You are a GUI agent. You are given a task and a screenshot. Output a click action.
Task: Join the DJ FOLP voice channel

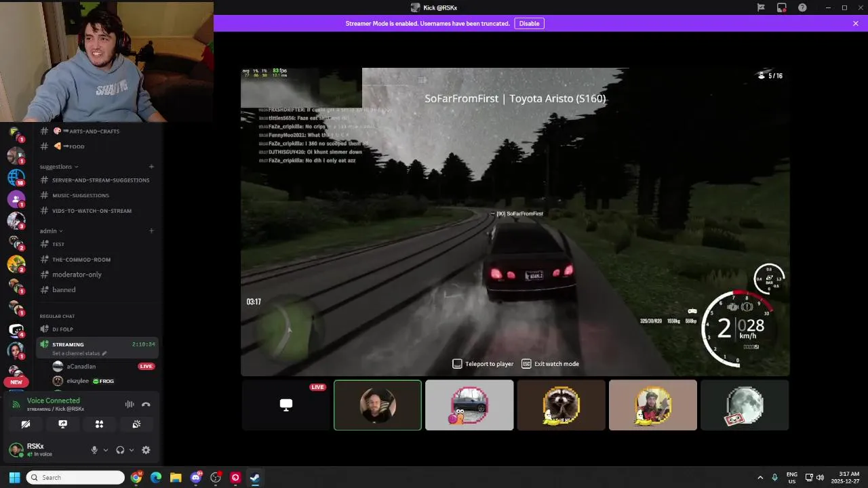coord(97,329)
